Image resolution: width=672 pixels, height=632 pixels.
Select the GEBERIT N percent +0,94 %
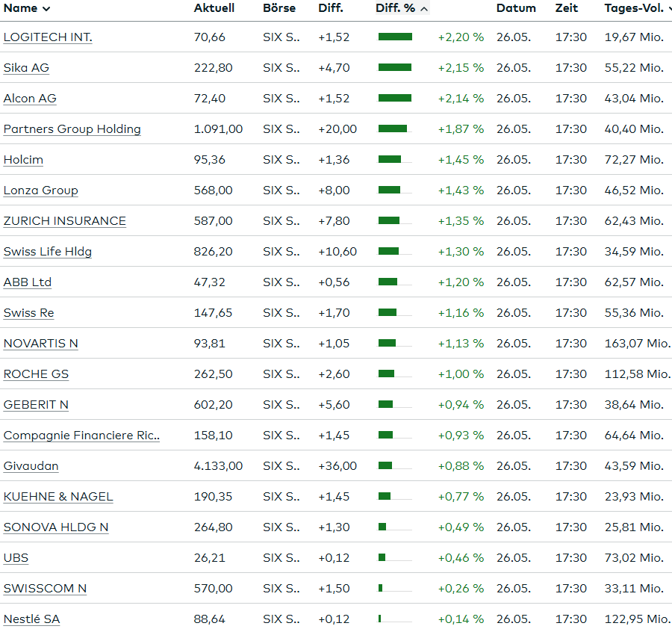(461, 405)
